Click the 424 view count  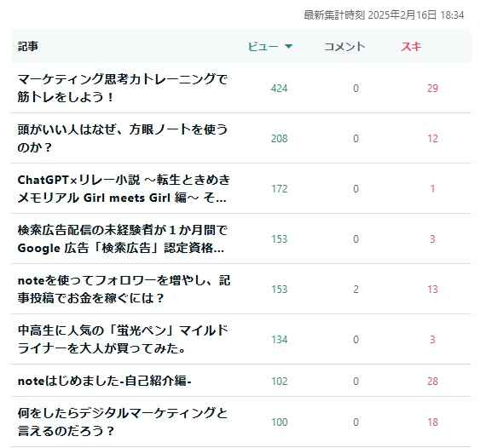[279, 89]
